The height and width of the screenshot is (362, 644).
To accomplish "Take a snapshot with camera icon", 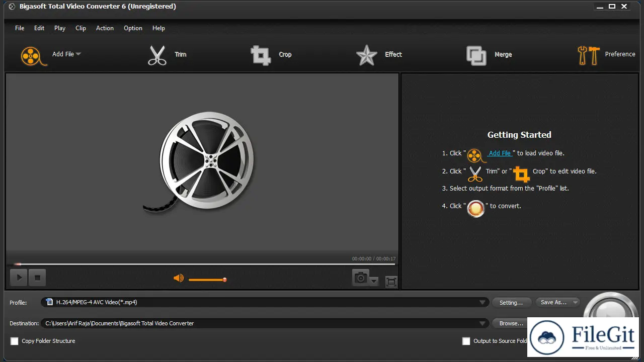I will pyautogui.click(x=360, y=278).
